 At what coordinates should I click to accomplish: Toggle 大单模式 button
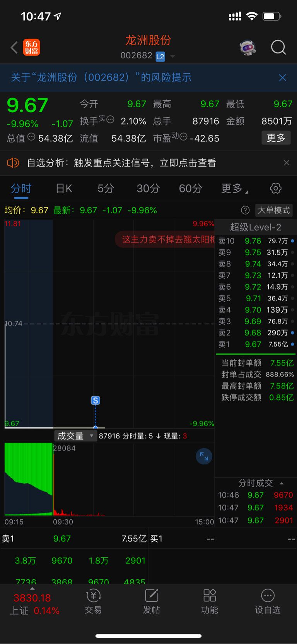click(x=274, y=210)
